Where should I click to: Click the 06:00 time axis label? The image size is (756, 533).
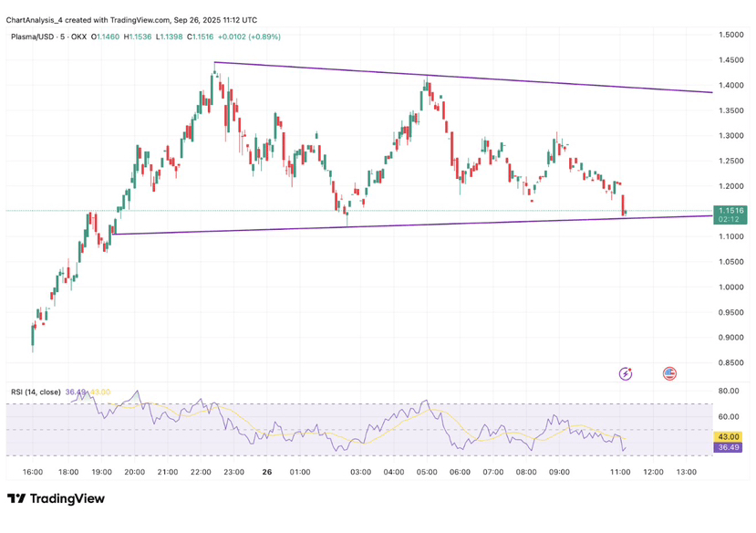pos(460,472)
